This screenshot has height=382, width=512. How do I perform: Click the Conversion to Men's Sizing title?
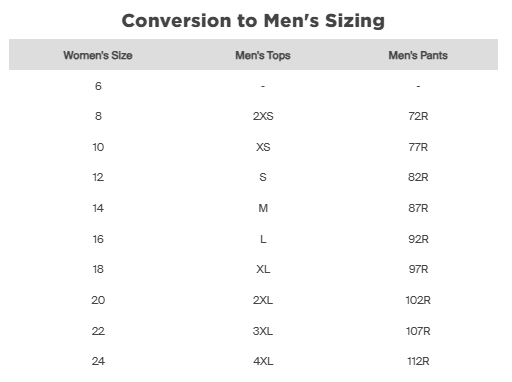253,21
